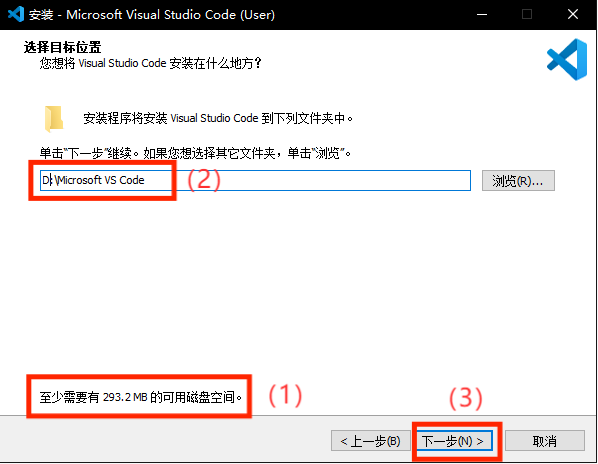Click the instruction text 单击"下一步"继续
This screenshot has width=598, height=464.
point(88,153)
